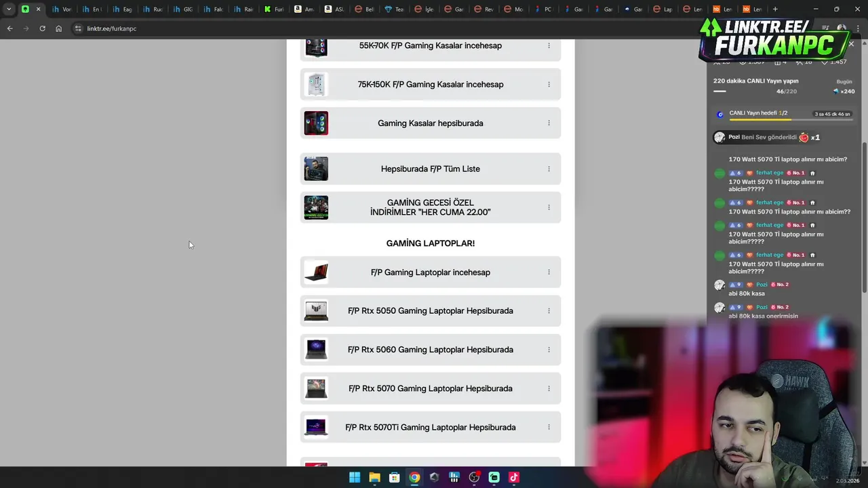Open TikTok Live Studio taskbar icon
This screenshot has width=868, height=488.
coord(514,477)
